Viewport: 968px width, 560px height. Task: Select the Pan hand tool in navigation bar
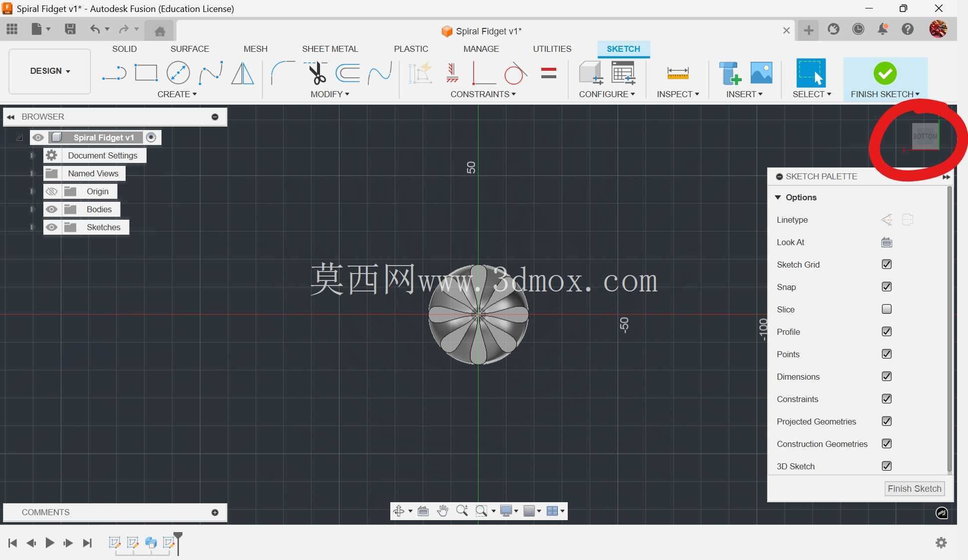[x=442, y=511]
